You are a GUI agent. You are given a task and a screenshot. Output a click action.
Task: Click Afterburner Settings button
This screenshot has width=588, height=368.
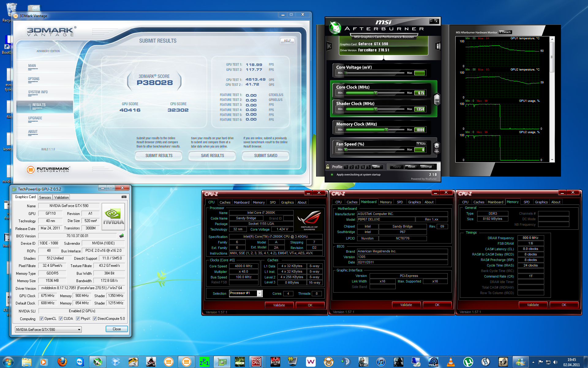(426, 167)
